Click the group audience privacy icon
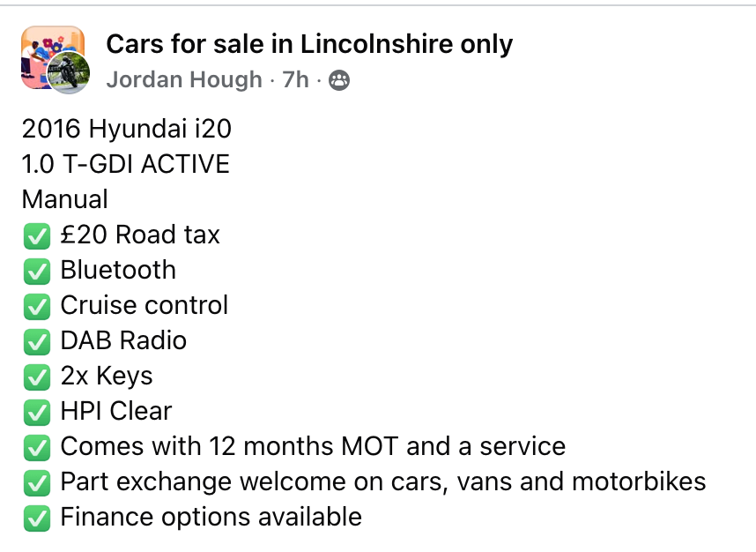 click(338, 81)
